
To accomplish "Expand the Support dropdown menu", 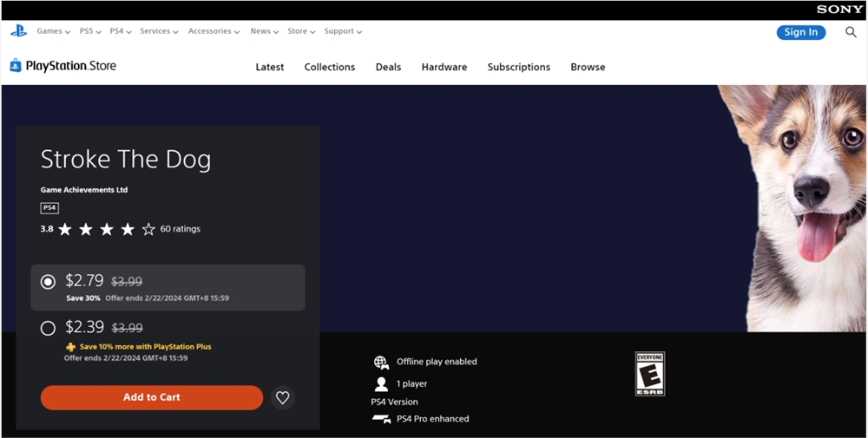I will [343, 31].
